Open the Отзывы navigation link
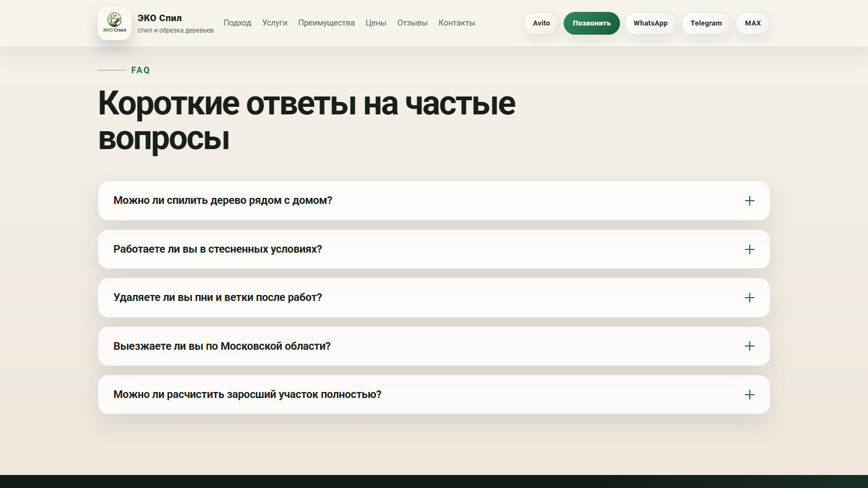Image resolution: width=868 pixels, height=488 pixels. [x=412, y=23]
